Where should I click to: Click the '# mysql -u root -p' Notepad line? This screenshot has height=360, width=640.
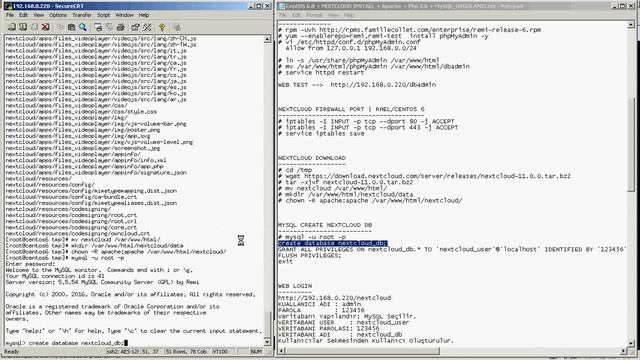point(312,237)
